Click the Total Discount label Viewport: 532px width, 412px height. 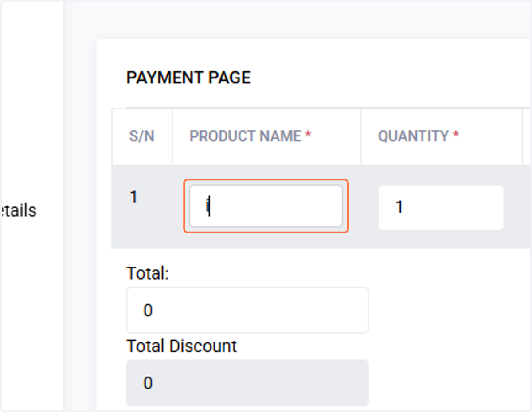tap(182, 346)
